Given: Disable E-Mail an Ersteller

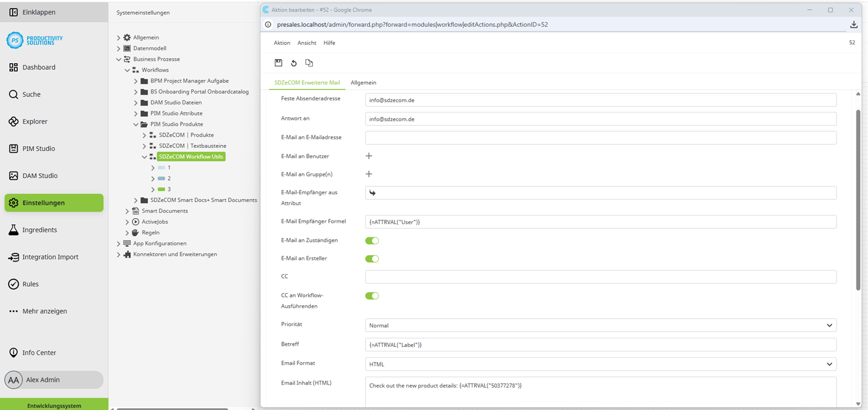Looking at the screenshot, I should (x=372, y=259).
